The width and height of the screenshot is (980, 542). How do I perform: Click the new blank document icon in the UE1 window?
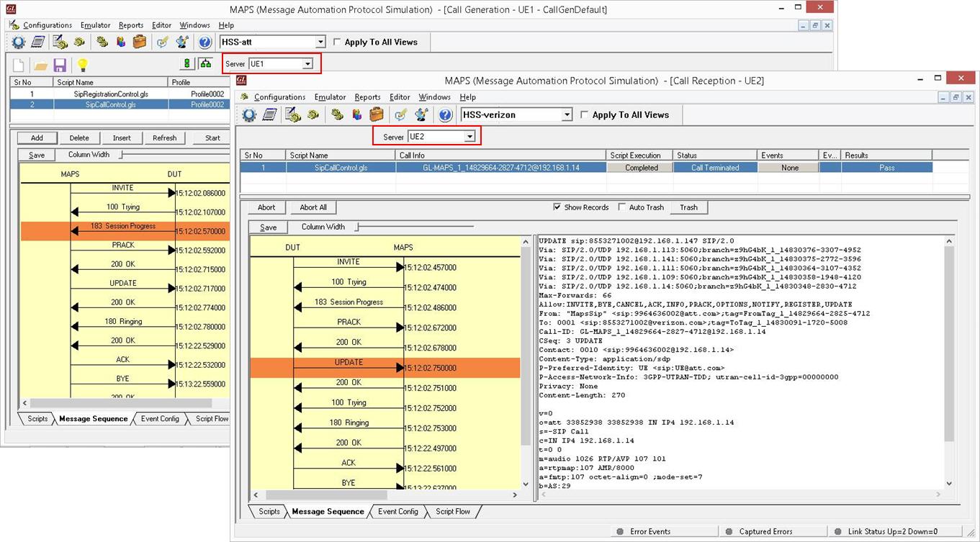pyautogui.click(x=19, y=66)
